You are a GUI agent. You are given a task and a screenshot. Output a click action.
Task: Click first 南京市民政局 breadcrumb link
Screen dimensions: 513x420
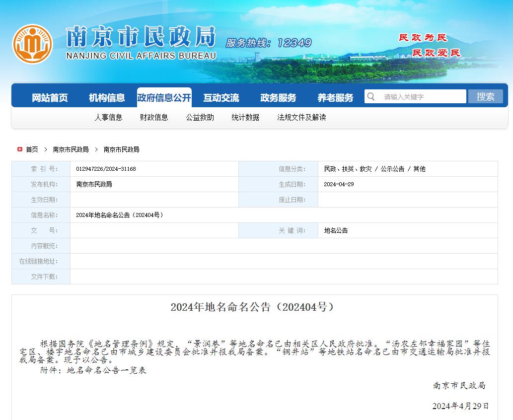[x=71, y=149]
